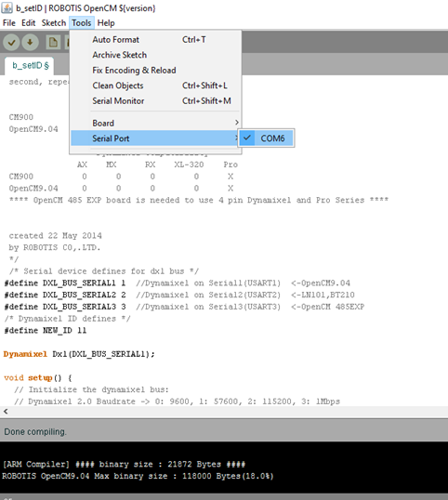Open the Edit menu
The width and height of the screenshot is (448, 500).
coord(29,23)
